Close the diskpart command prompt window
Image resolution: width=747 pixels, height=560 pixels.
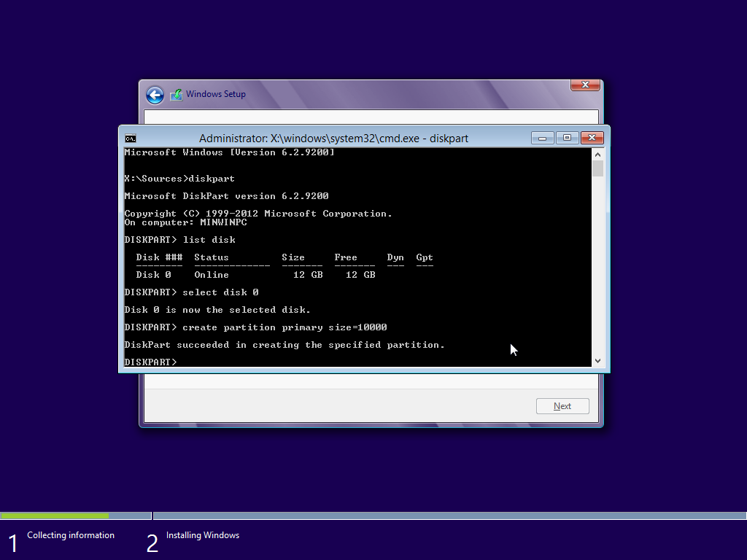point(592,138)
